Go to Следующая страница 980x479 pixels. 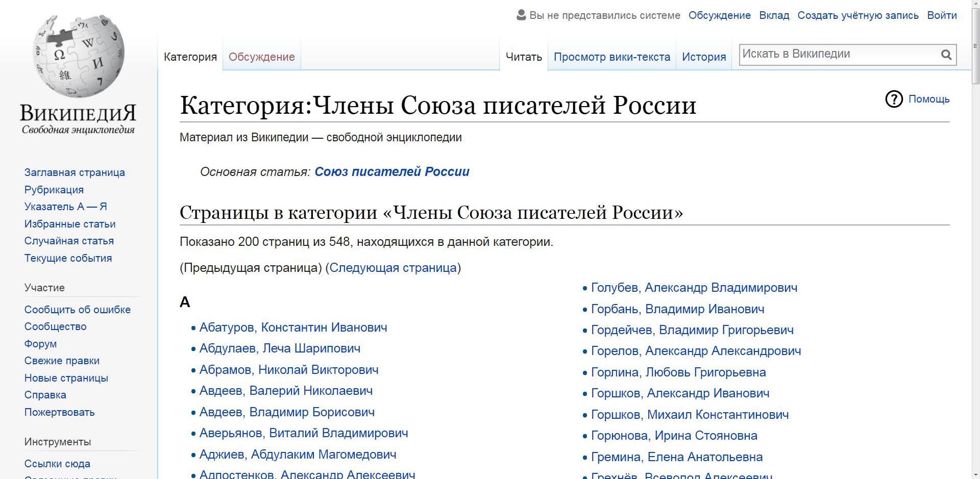393,268
